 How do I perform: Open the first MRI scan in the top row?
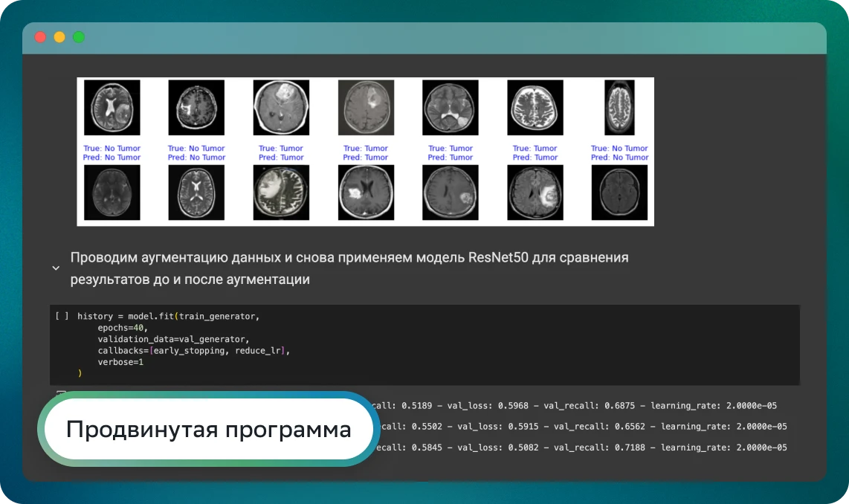(112, 109)
